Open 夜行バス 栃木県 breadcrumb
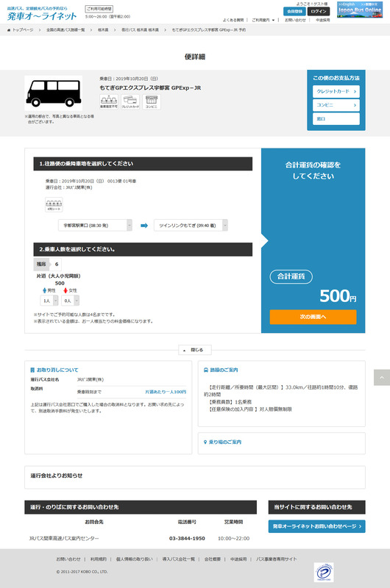The image size is (390, 588). pos(140,29)
